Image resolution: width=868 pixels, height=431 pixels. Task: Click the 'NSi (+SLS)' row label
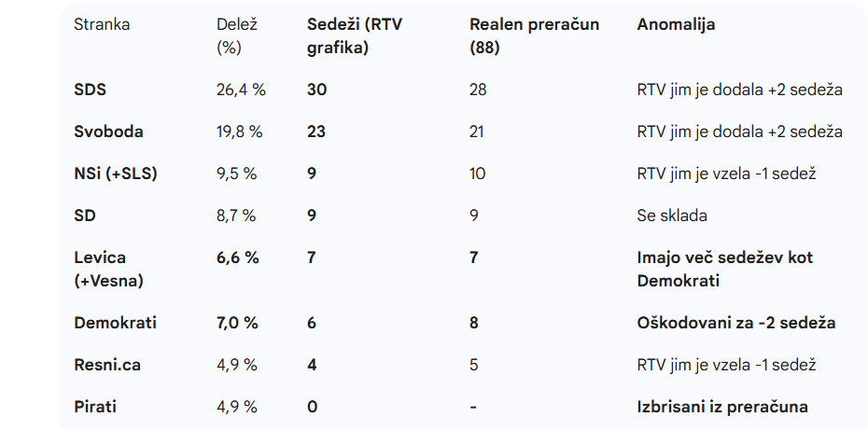(116, 174)
